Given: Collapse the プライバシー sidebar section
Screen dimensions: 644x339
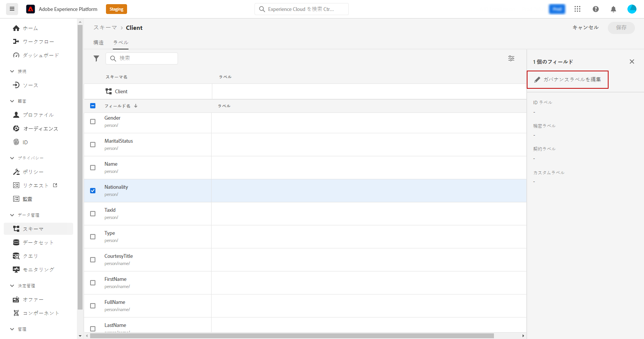Looking at the screenshot, I should (x=12, y=158).
